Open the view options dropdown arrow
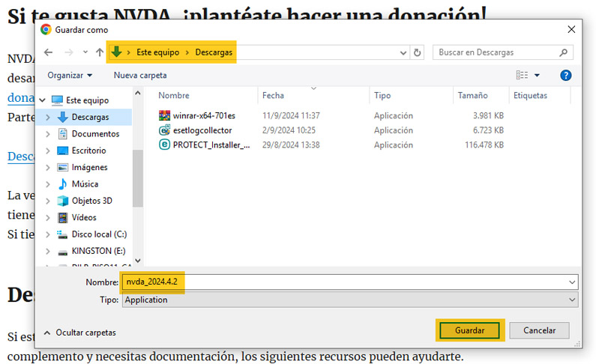The height and width of the screenshot is (364, 596). (x=537, y=76)
